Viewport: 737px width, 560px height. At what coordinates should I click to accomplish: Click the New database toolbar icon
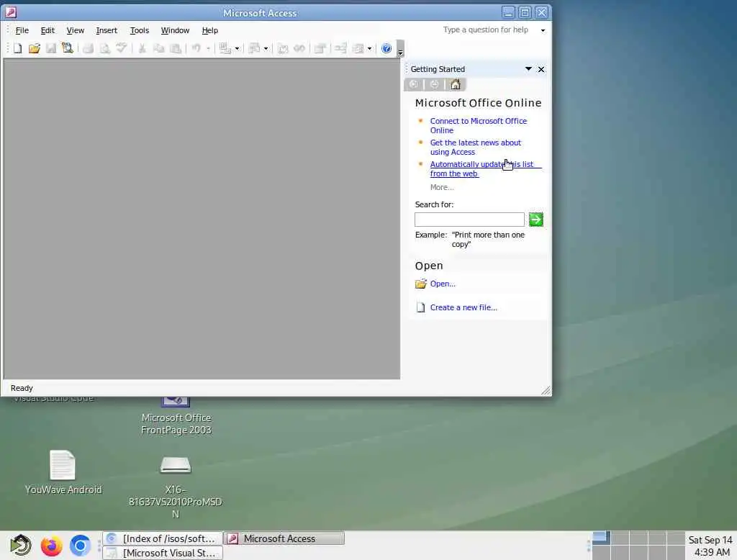point(17,48)
